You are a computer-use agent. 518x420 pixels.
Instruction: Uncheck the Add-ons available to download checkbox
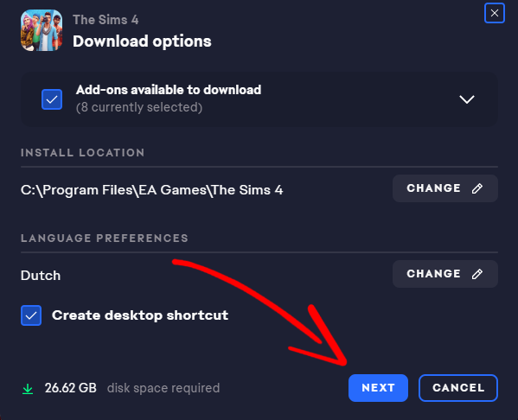click(x=52, y=99)
